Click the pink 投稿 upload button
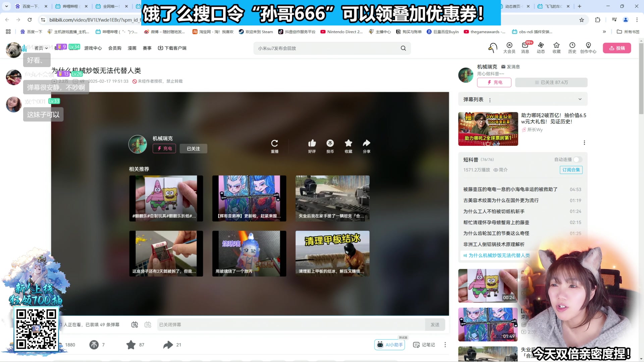The width and height of the screenshot is (644, 362). point(617,48)
